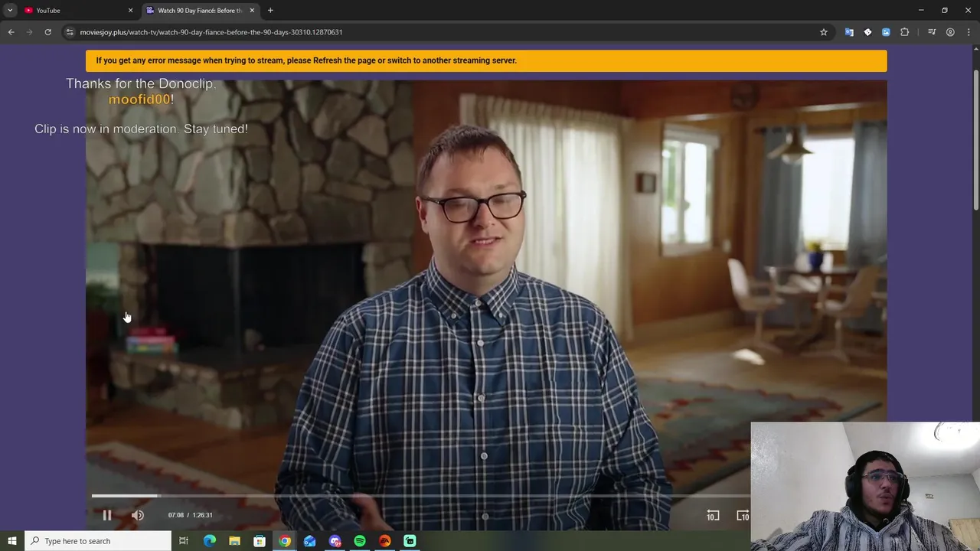
Task: Mute the video player volume
Action: click(x=138, y=515)
